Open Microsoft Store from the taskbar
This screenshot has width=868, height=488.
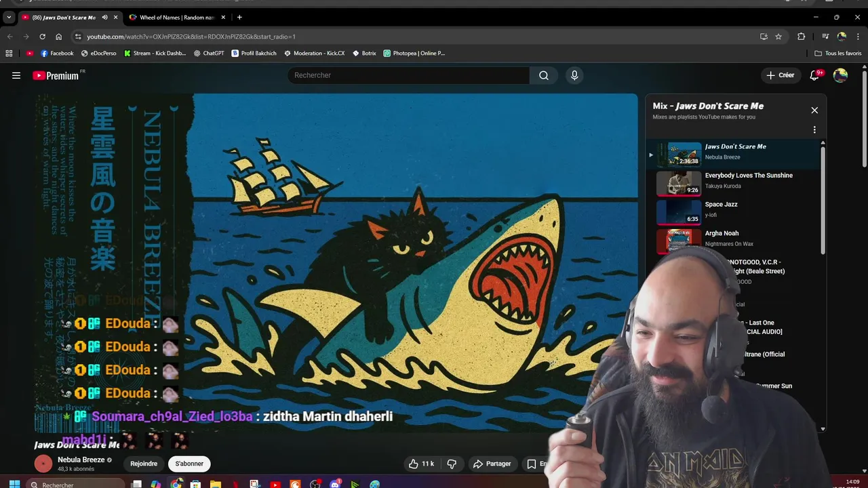tap(196, 484)
